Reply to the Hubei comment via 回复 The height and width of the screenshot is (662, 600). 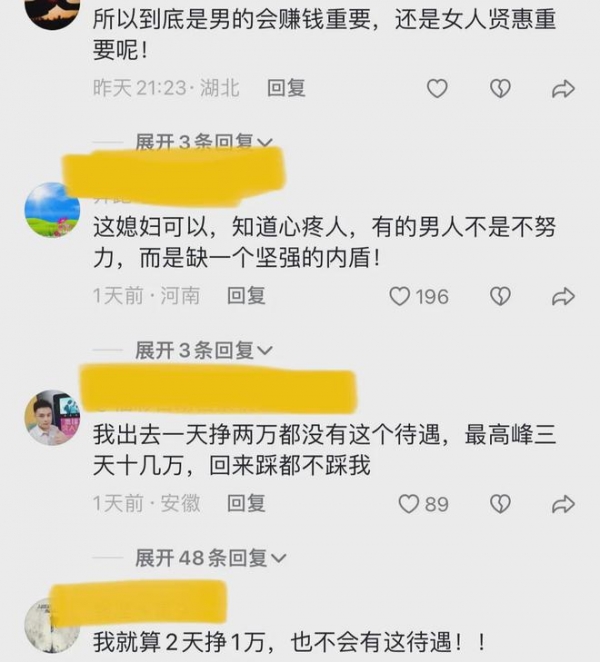(x=286, y=88)
